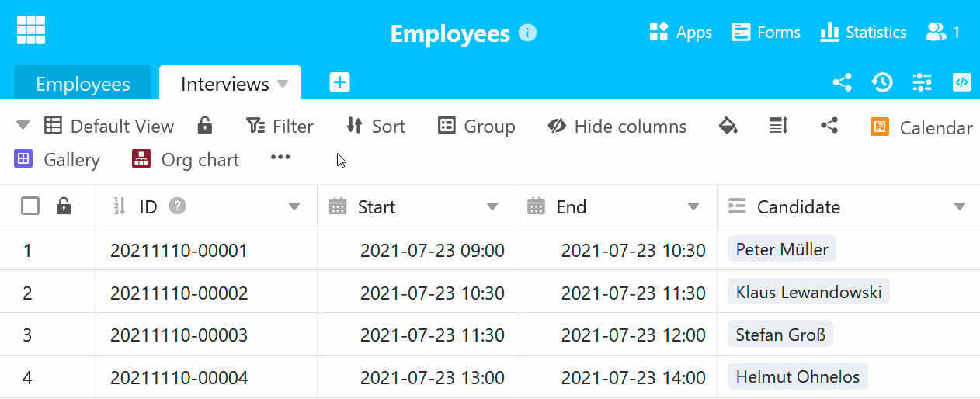Screen dimensions: 980x399
Task: Open the script code icon
Action: (x=961, y=82)
